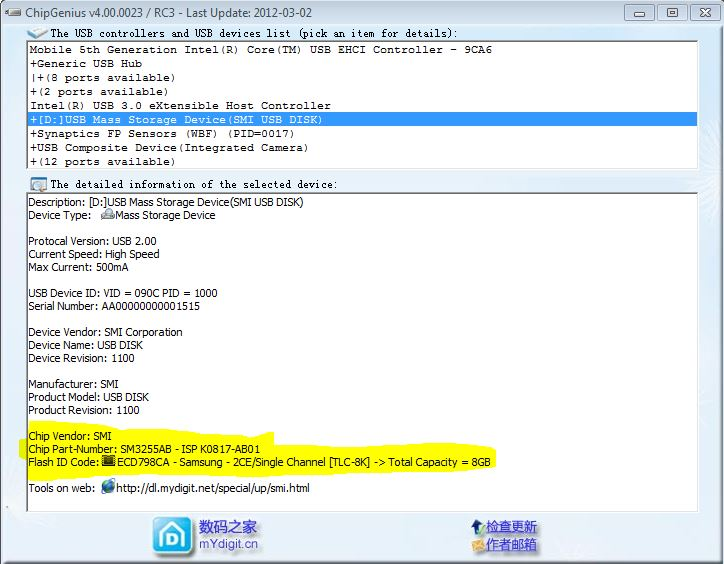
Task: Minimize the ChipGenius window
Action: (639, 13)
